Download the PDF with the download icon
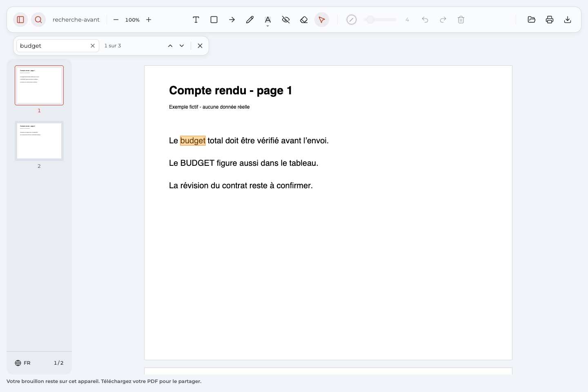This screenshot has width=588, height=392. 568,20
